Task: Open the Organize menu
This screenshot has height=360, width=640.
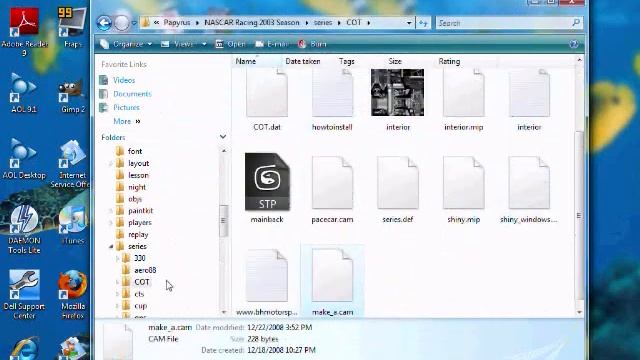Action: click(127, 44)
